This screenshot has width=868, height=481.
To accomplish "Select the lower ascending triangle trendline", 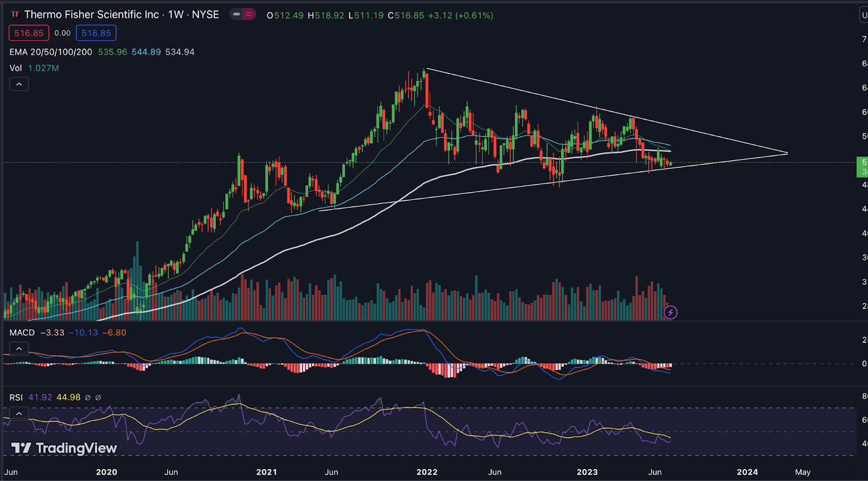I will [553, 182].
